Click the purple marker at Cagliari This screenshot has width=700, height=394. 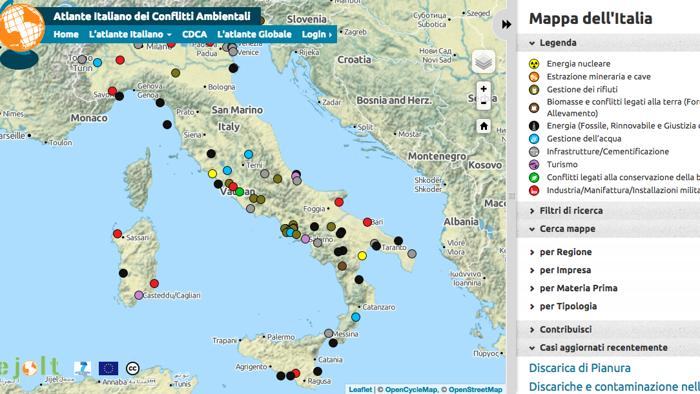tap(139, 295)
